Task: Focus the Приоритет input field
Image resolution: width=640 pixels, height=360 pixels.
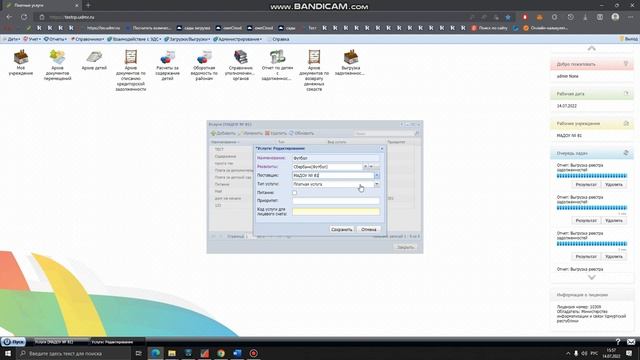Action: (x=336, y=201)
